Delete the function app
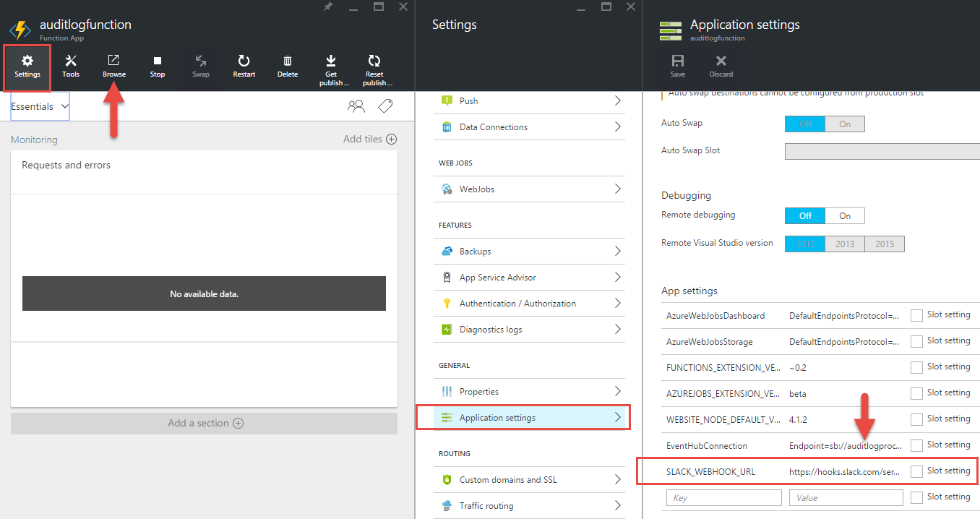Screen dimensions: 980x519 288,67
